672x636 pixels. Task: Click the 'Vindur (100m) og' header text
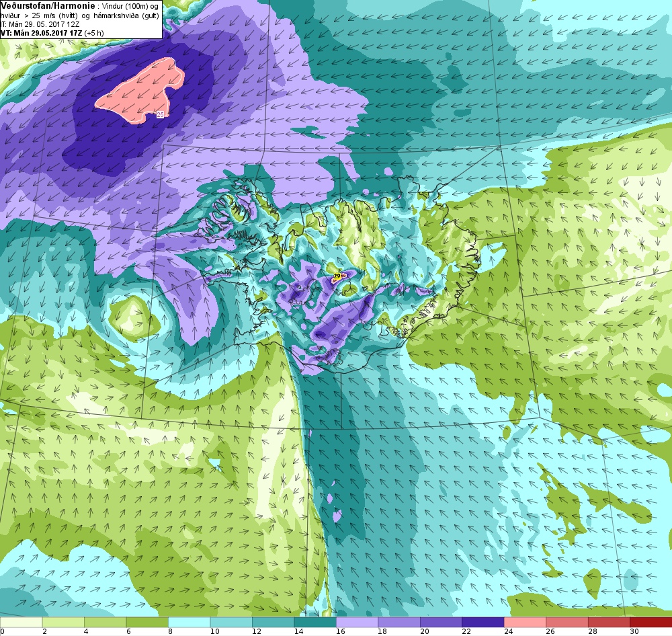[130, 7]
